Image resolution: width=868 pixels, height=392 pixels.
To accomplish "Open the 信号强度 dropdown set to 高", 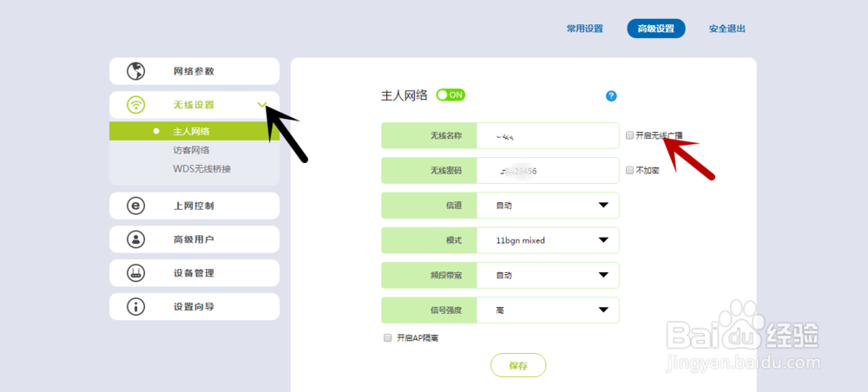I will (x=548, y=310).
